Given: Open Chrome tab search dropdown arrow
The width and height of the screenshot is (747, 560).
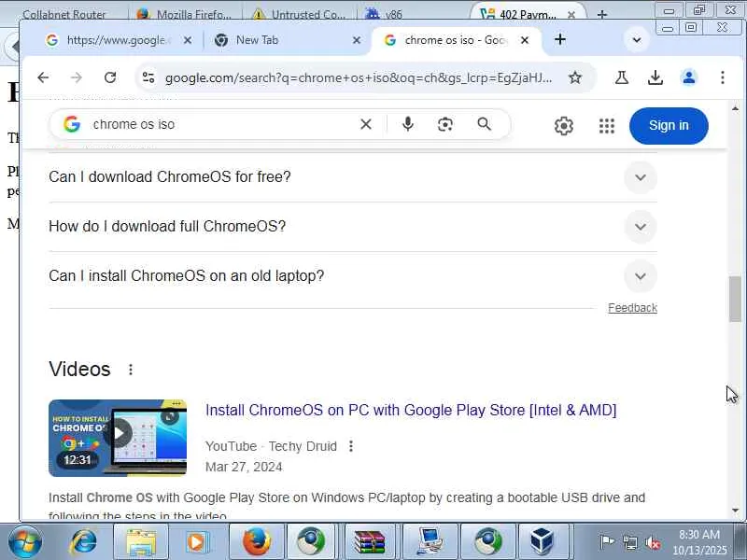Looking at the screenshot, I should coord(637,40).
